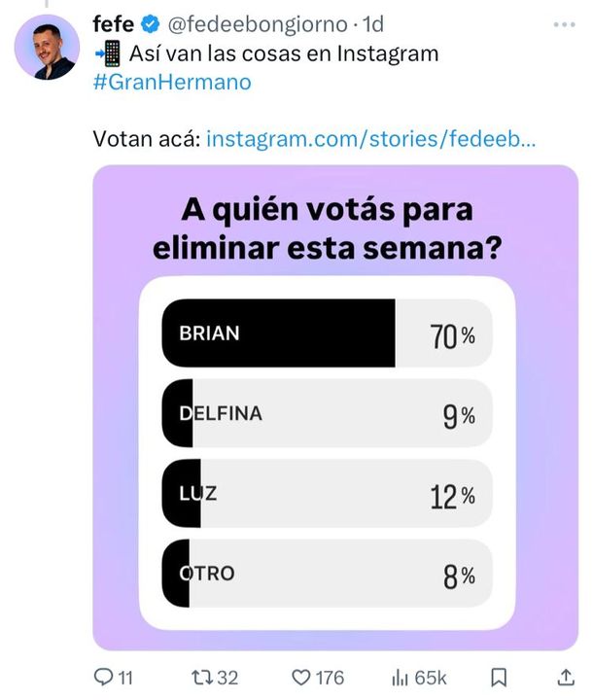Select the DELFINA poll option

(327, 414)
